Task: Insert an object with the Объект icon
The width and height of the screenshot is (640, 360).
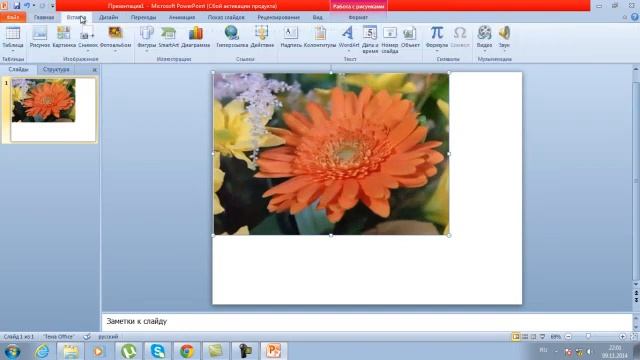Action: 410,37
